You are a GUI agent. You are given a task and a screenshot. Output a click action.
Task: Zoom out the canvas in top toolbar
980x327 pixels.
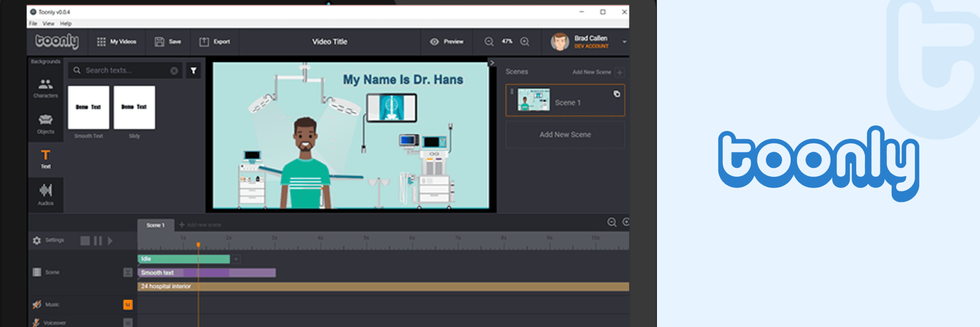coord(489,42)
